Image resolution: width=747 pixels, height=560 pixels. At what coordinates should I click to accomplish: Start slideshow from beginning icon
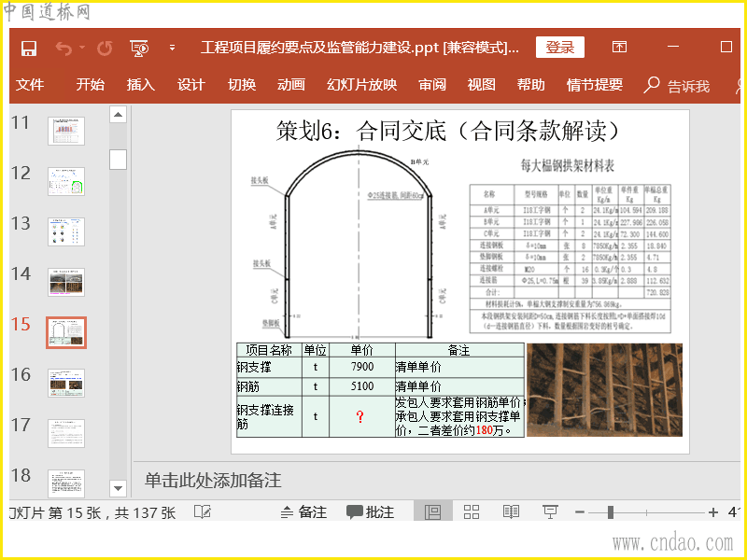140,48
